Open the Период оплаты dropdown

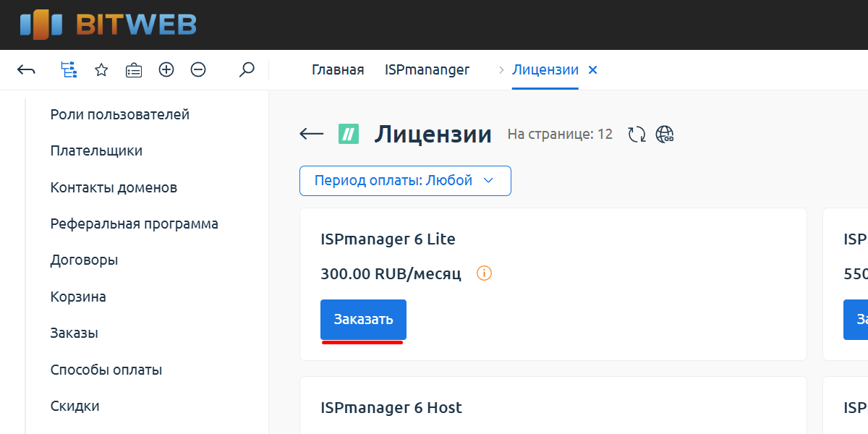405,181
